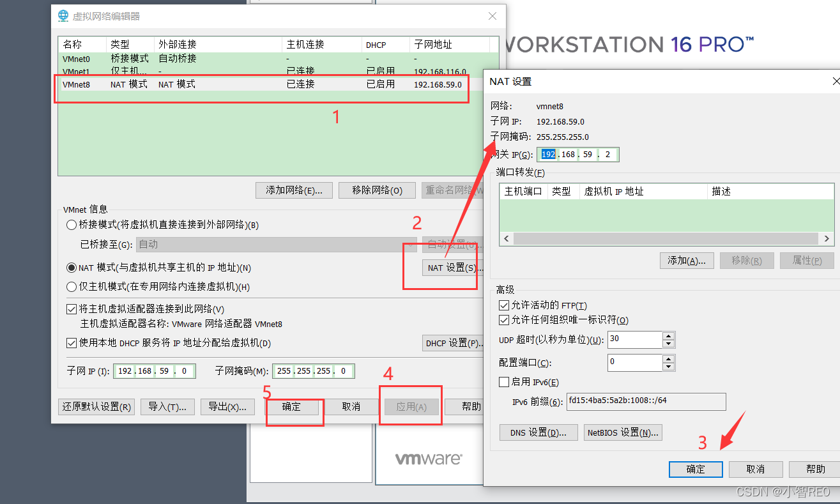
Task: Click the 还原默认设置 button
Action: pyautogui.click(x=96, y=407)
